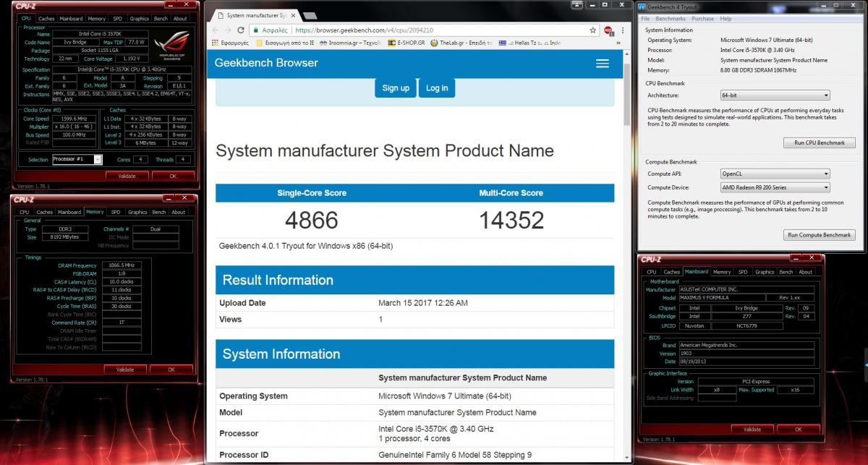868x465 pixels.
Task: Click OK in the CPU-Z Mainboard window
Action: tap(799, 430)
